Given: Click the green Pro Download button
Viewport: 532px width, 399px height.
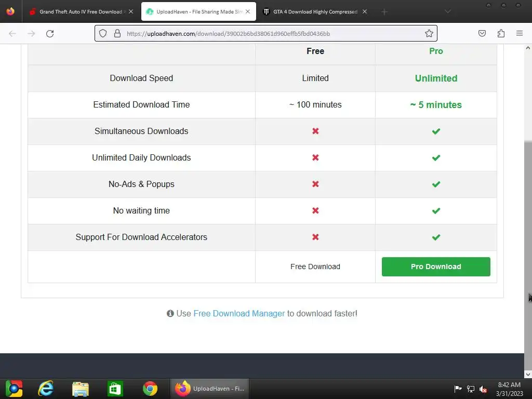Looking at the screenshot, I should 436,267.
